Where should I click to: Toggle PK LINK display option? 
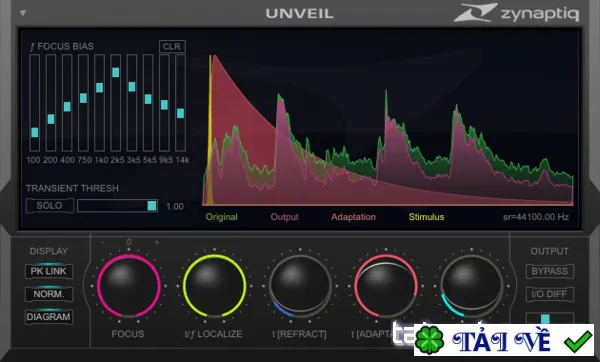tap(49, 271)
